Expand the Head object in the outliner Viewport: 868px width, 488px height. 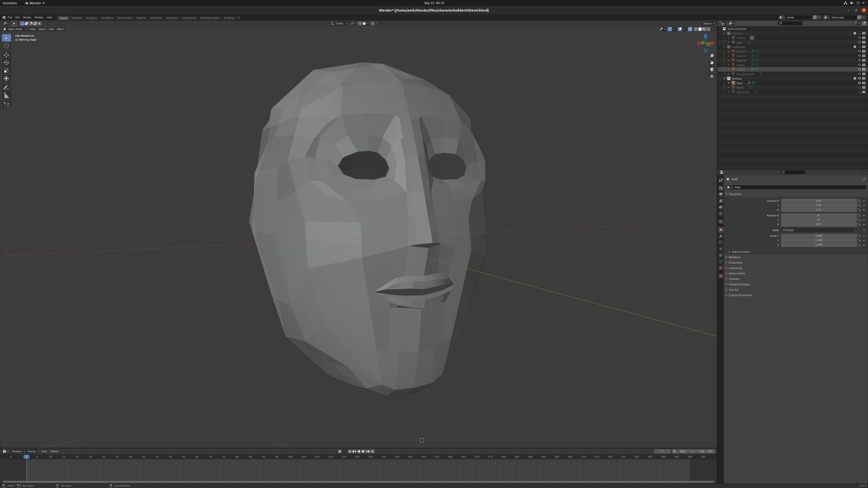[x=729, y=83]
